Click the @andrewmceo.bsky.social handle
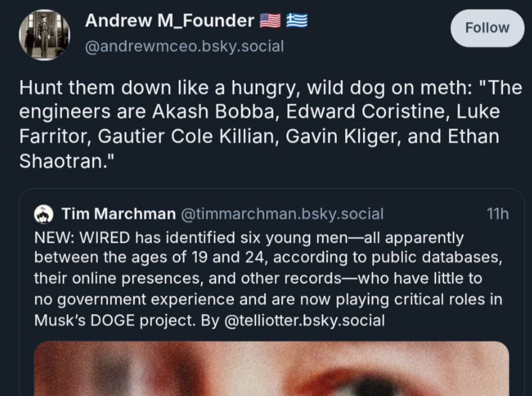The image size is (532, 396). (184, 46)
